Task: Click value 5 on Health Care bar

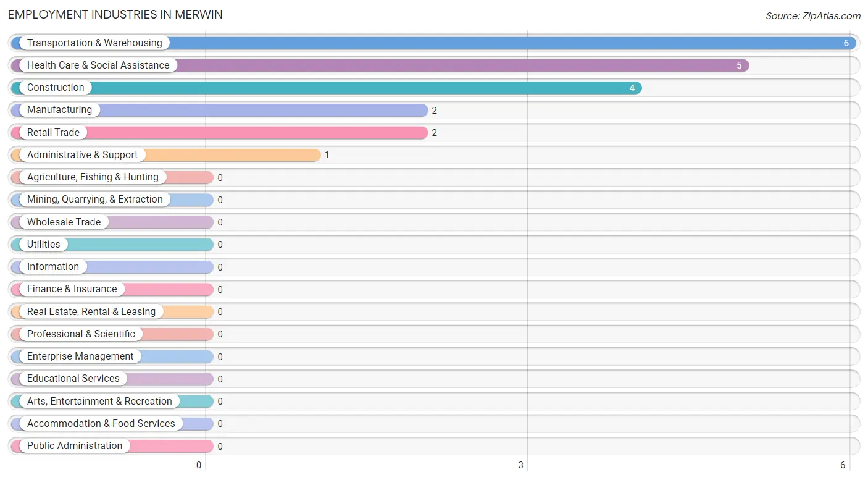Action: tap(739, 65)
